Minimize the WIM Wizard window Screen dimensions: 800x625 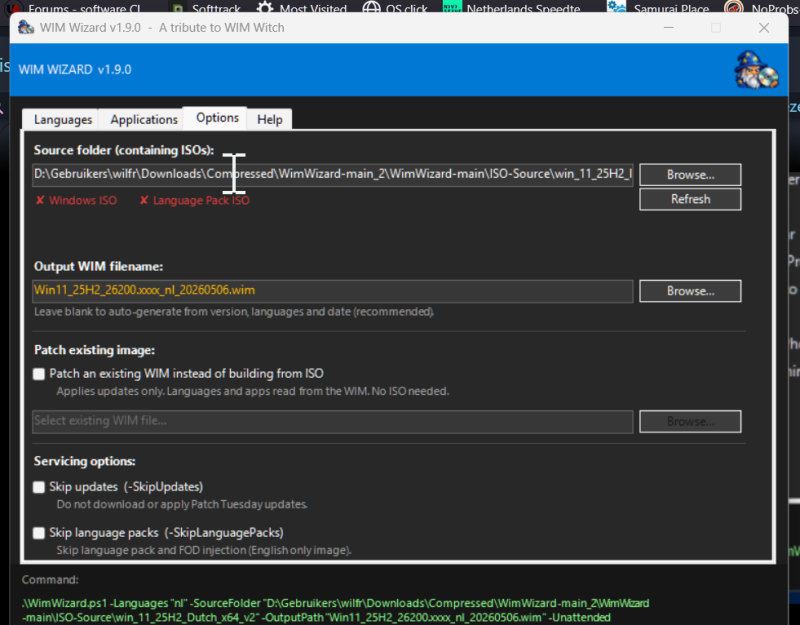pos(668,28)
